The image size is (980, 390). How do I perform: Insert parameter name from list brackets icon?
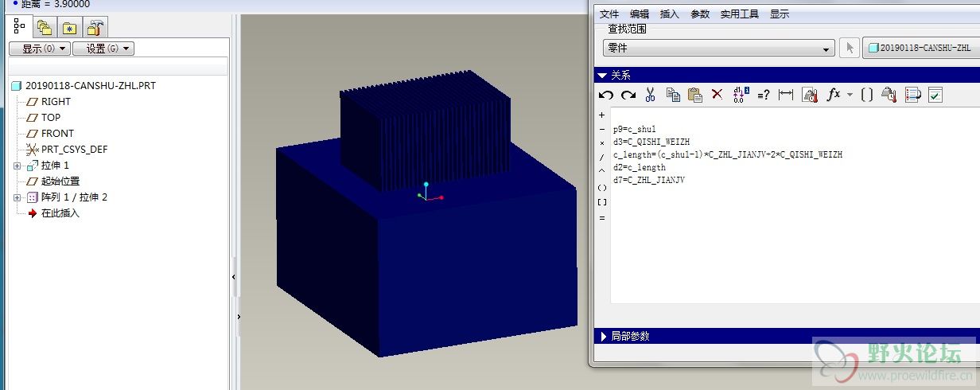tap(867, 95)
